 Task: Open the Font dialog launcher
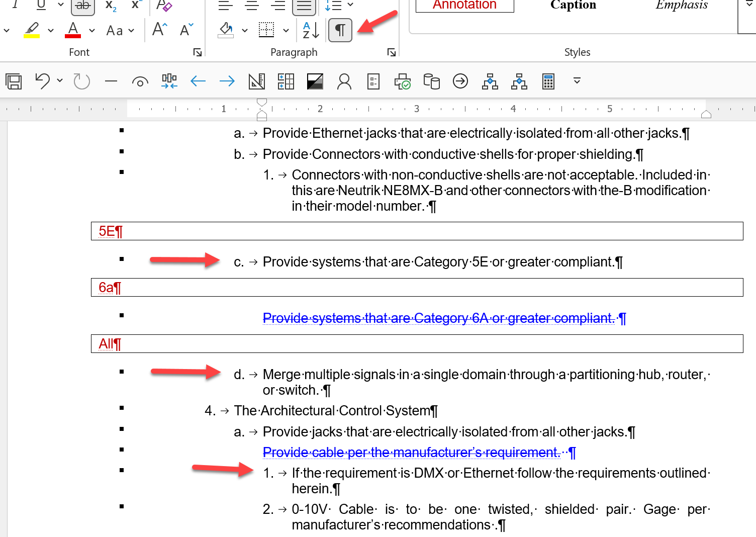198,52
